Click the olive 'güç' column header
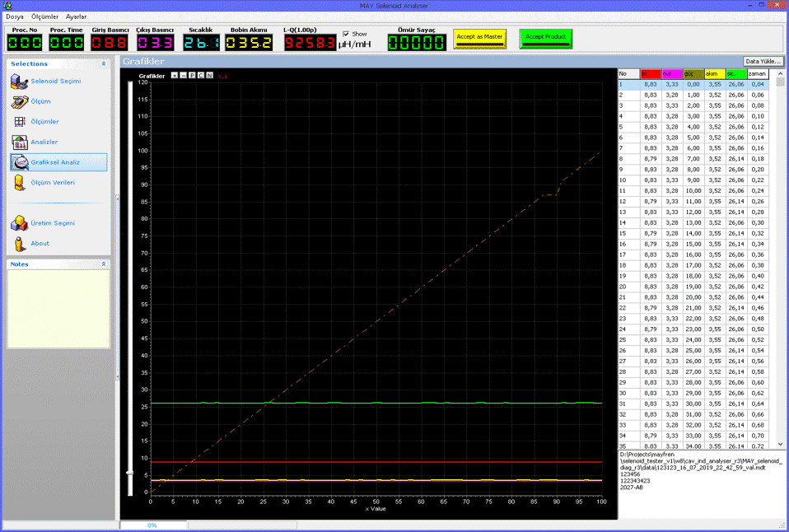This screenshot has height=532, width=789. click(693, 74)
